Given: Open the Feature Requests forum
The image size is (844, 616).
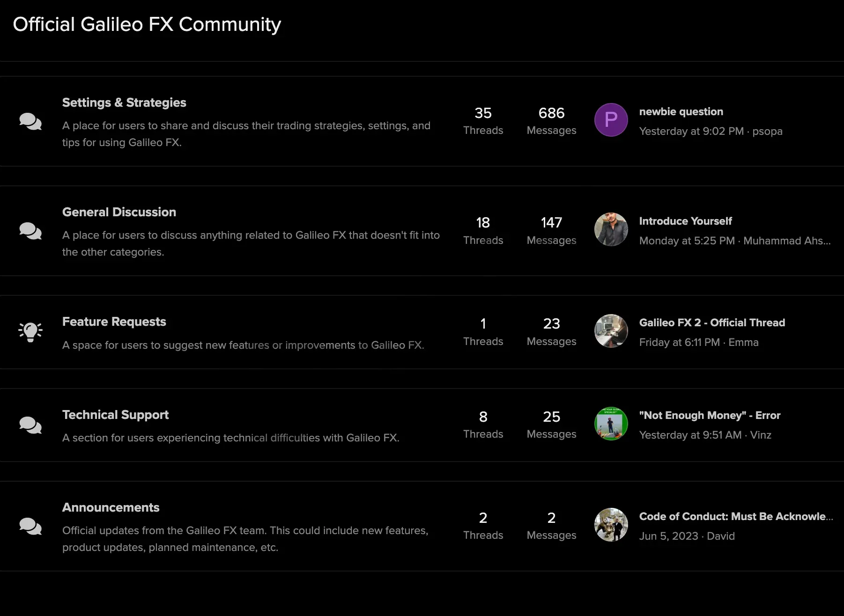Looking at the screenshot, I should coord(114,322).
